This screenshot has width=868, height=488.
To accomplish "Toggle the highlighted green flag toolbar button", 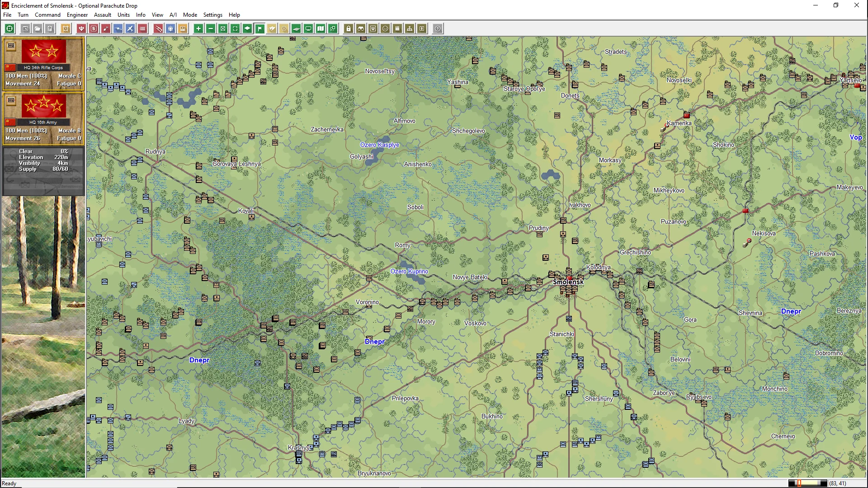I will pyautogui.click(x=260, y=28).
